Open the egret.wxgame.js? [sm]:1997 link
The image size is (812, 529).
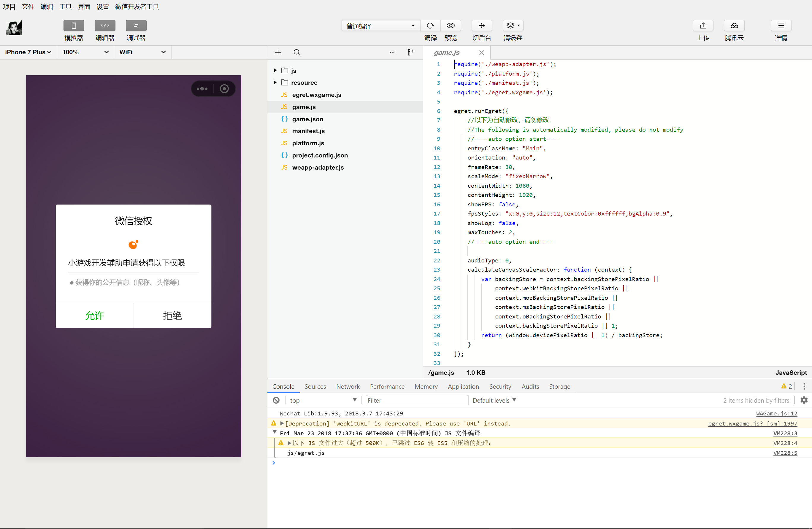click(x=753, y=423)
